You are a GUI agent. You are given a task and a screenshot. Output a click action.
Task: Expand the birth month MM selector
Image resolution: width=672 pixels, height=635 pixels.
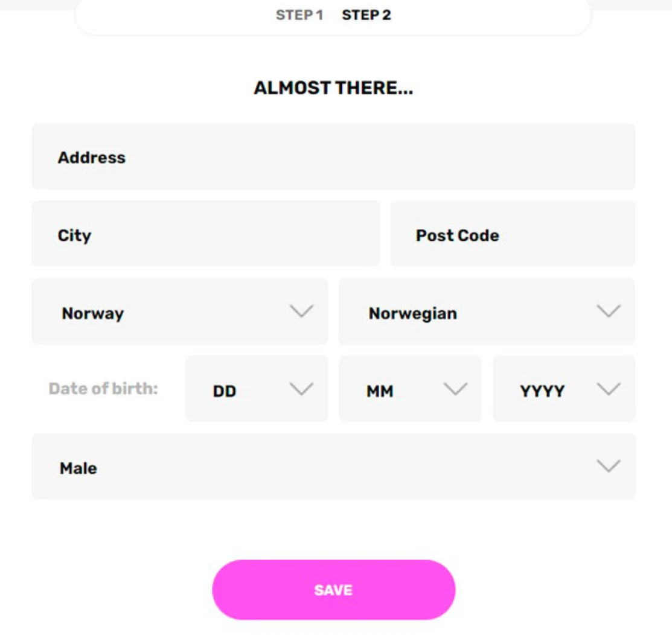pyautogui.click(x=410, y=389)
